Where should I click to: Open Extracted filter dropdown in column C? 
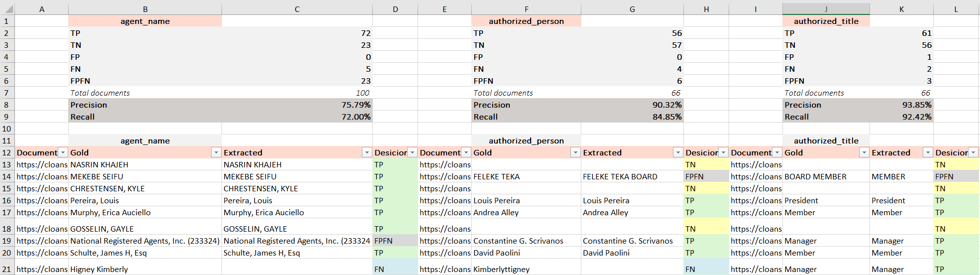(367, 152)
